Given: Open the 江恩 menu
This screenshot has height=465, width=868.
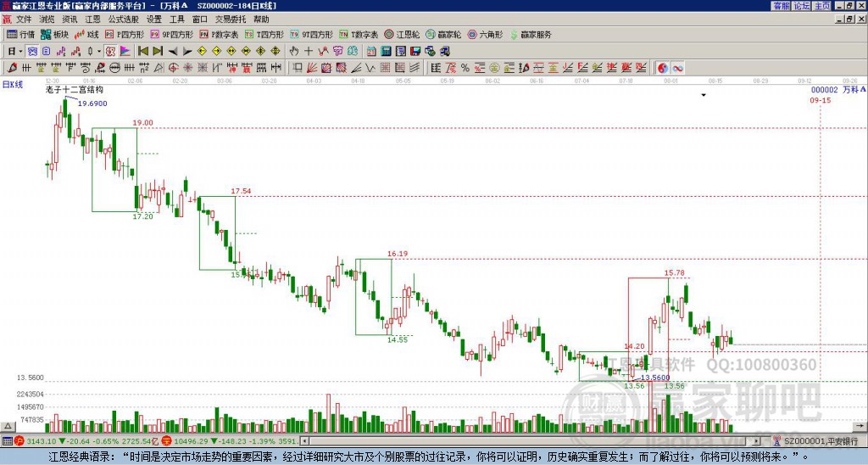Looking at the screenshot, I should click(92, 20).
